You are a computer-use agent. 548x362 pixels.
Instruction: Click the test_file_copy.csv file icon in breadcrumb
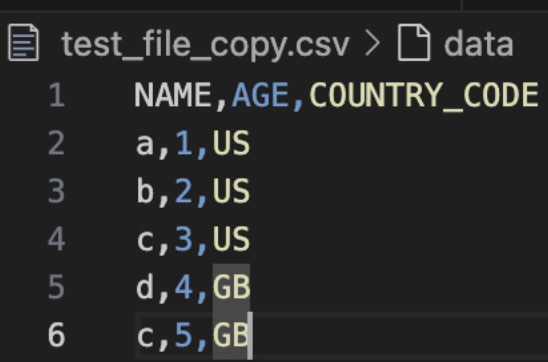pos(23,43)
